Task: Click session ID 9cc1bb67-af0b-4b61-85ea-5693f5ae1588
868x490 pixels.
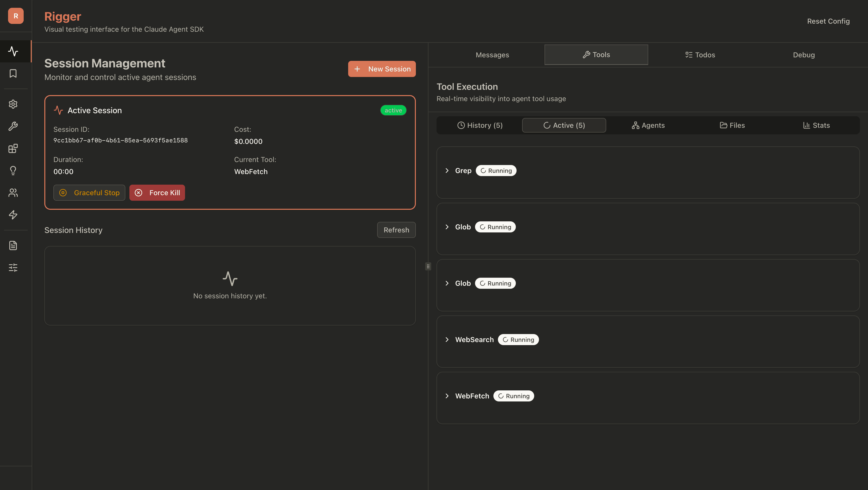Action: [121, 140]
